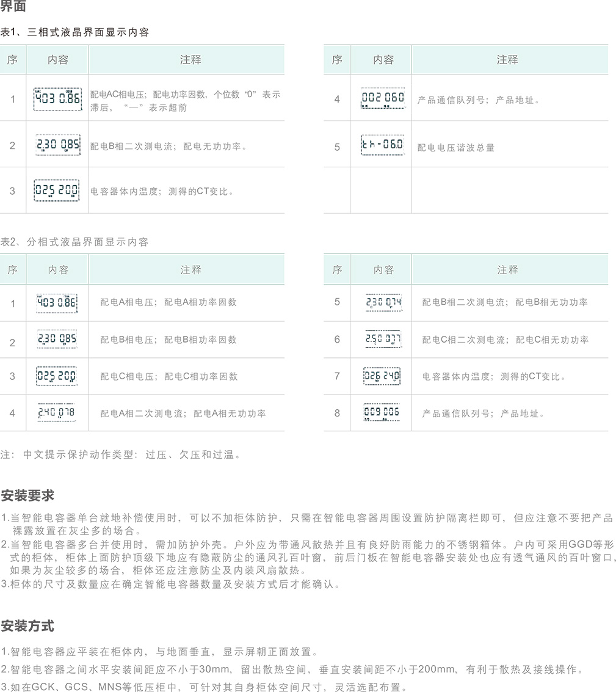Click the '安装要求' section heading
Image resolution: width=616 pixels, height=692 pixels.
pyautogui.click(x=27, y=494)
